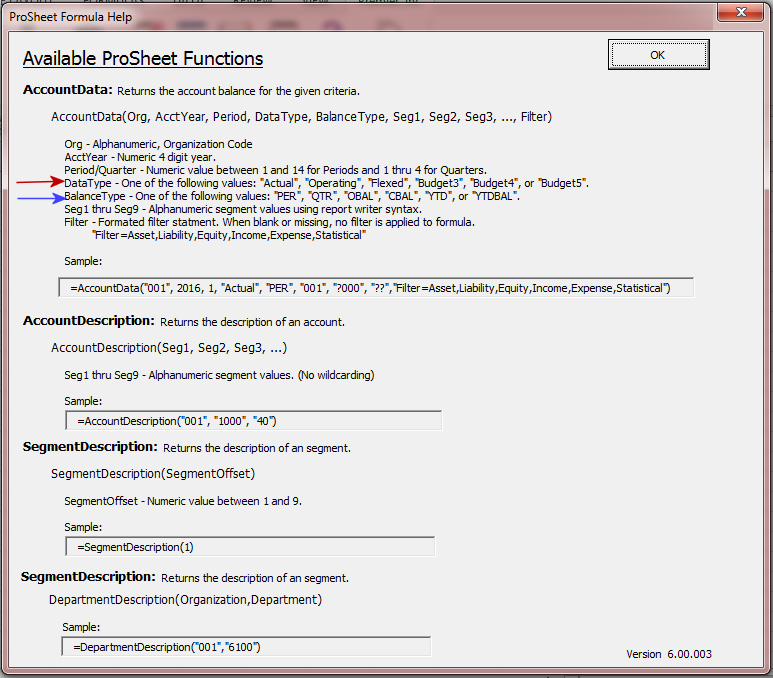The image size is (773, 678).
Task: Click the Version 6.00.003 label
Action: coord(669,654)
